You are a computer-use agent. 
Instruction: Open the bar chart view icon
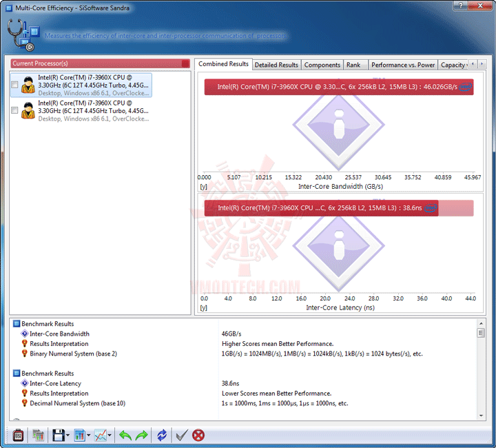point(79,436)
